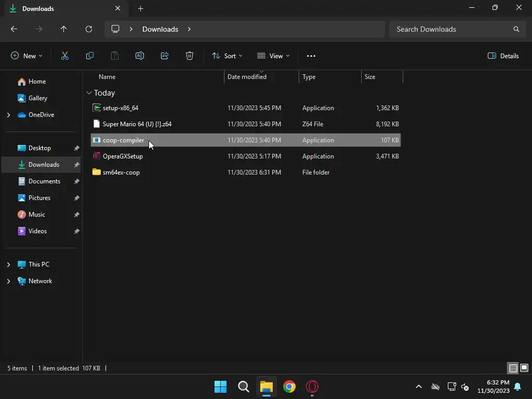Select the setup-x86_64 file
Viewport: 532px width, 399px height.
tap(246, 108)
